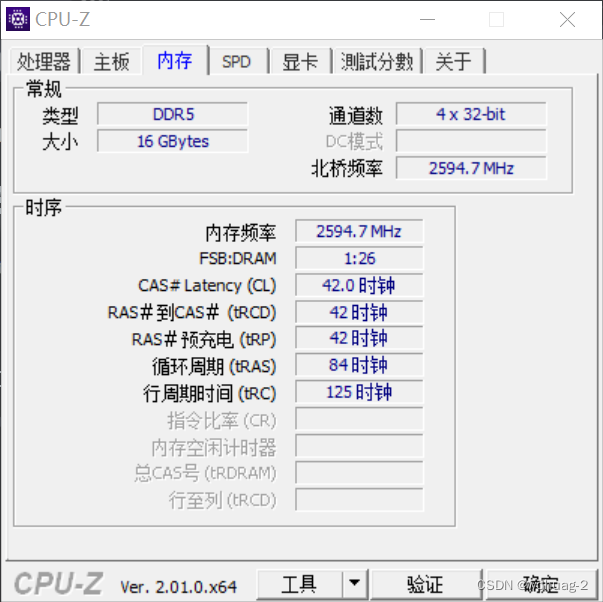Go to the SPD tab
603x602 pixels.
click(237, 61)
